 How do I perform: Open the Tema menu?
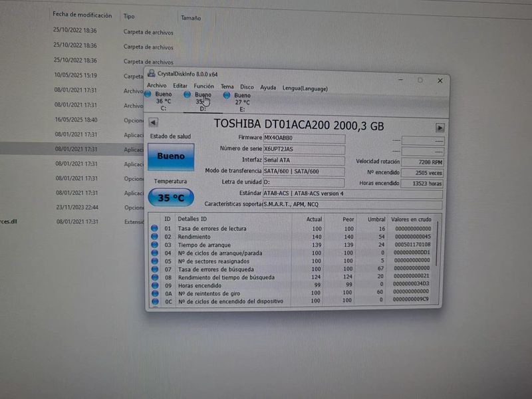(x=227, y=86)
